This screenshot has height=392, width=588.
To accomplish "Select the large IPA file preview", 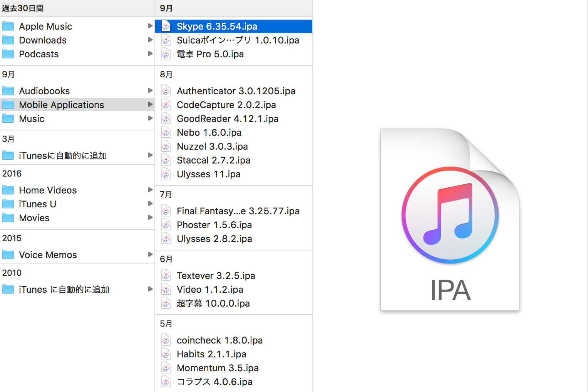I will pos(450,219).
